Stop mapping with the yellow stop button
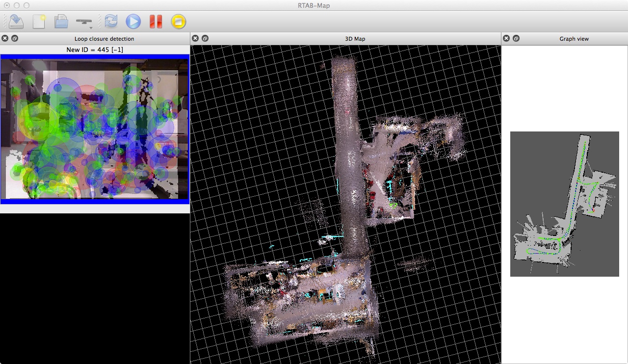Screen dimensions: 628x364 click(179, 22)
